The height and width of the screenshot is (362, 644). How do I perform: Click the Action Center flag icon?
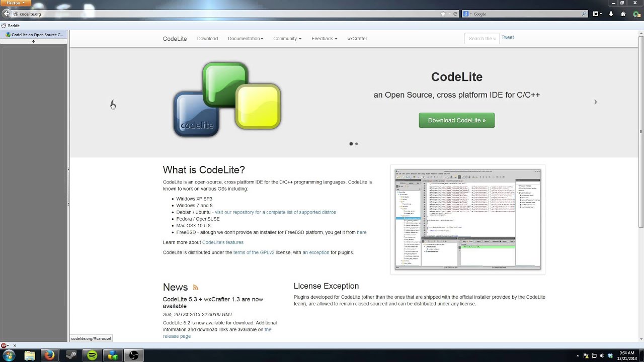[x=586, y=356]
